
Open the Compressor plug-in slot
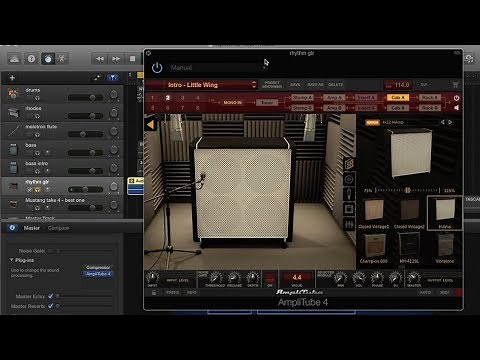pyautogui.click(x=98, y=267)
